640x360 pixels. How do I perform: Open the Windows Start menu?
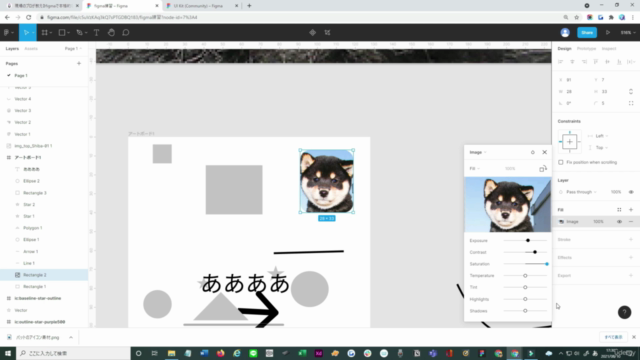(x=8, y=353)
